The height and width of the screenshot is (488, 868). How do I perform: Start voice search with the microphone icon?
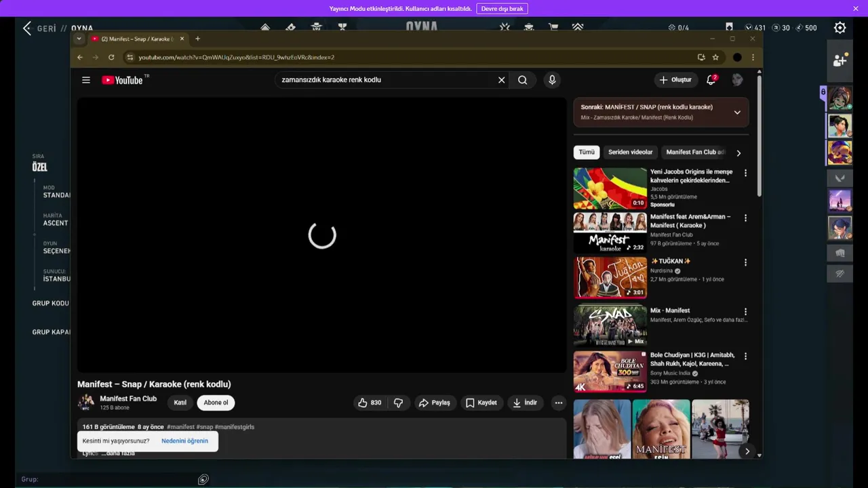pyautogui.click(x=552, y=80)
